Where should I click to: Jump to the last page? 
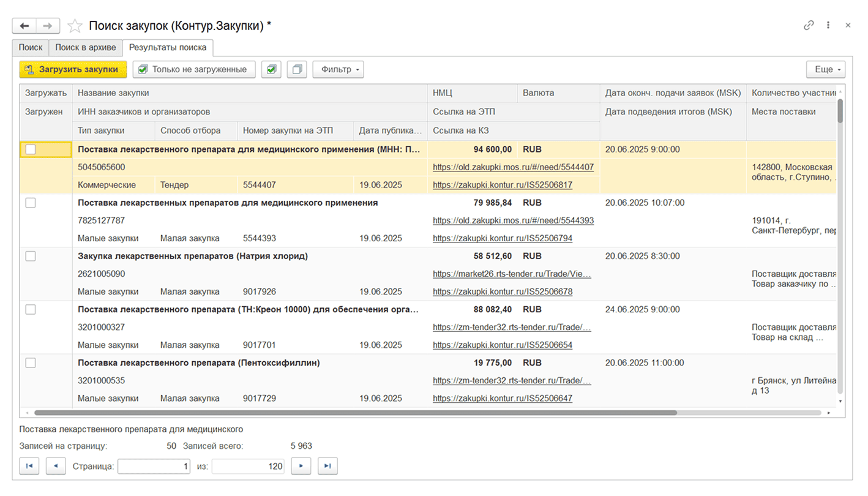(x=327, y=467)
